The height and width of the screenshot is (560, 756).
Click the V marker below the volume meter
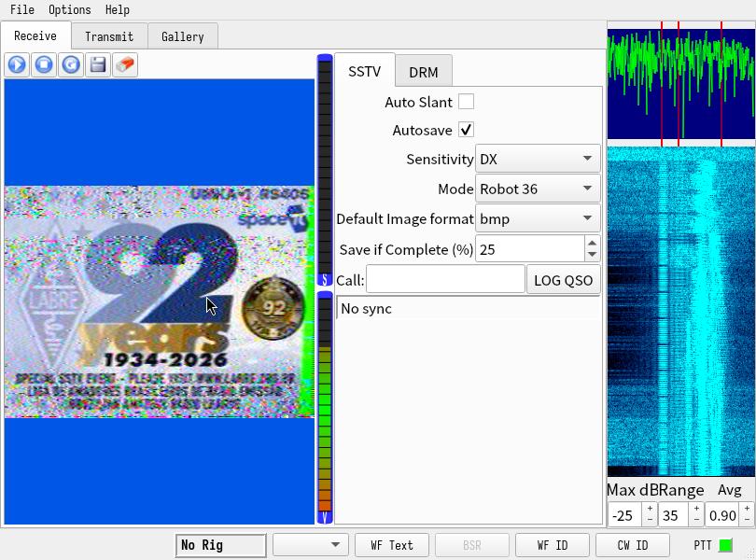tap(323, 516)
